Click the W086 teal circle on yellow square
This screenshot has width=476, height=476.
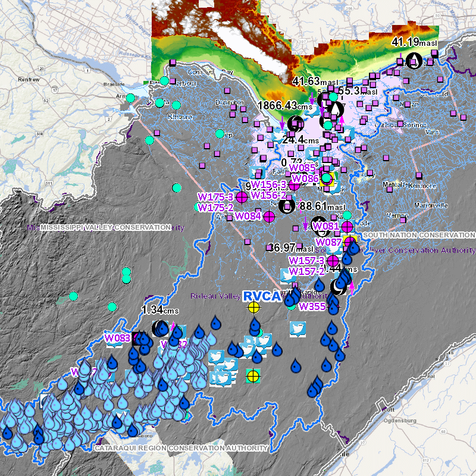(327, 178)
